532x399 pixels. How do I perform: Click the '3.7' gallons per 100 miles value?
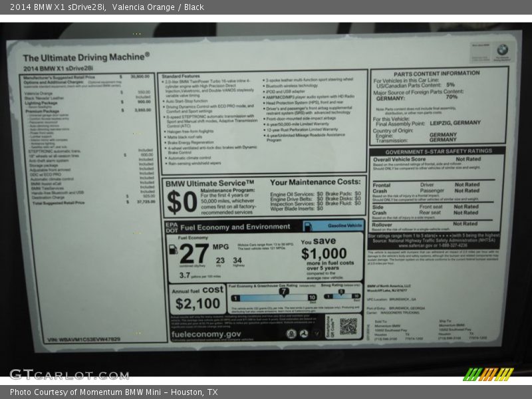[185, 275]
